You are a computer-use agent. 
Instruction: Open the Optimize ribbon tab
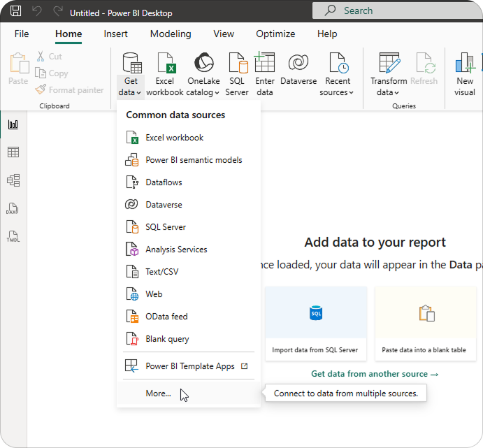click(275, 34)
